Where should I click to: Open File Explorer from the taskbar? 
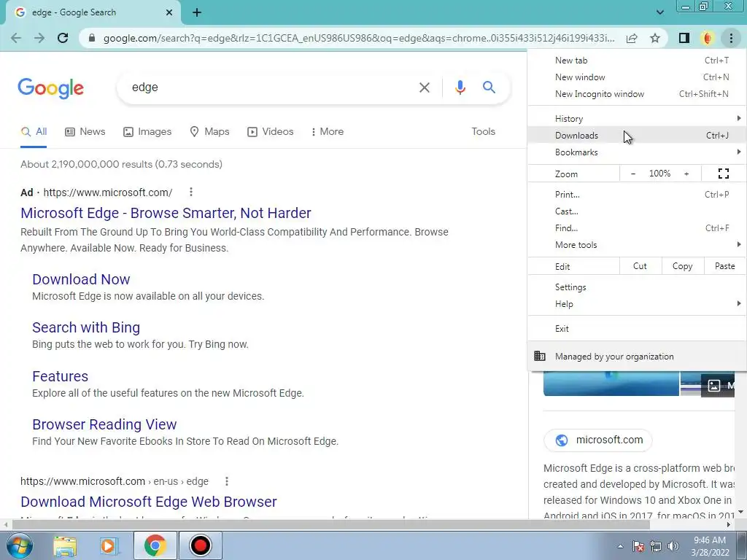coord(65,545)
